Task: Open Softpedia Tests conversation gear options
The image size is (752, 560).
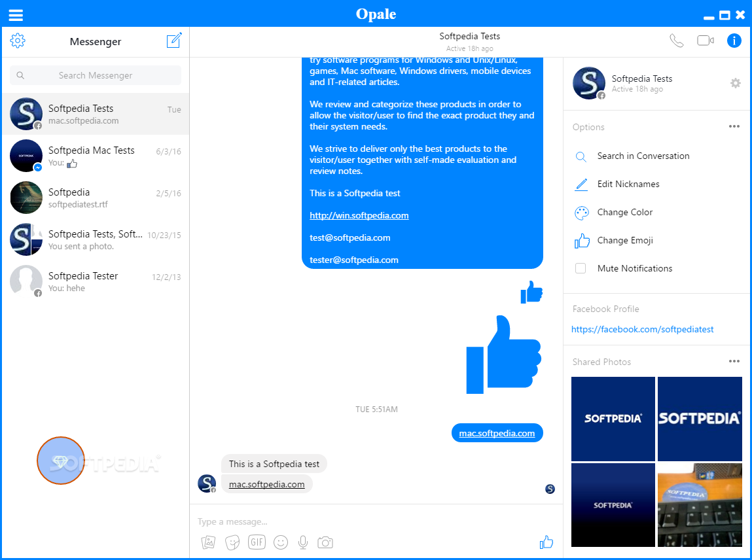Action: (x=735, y=84)
